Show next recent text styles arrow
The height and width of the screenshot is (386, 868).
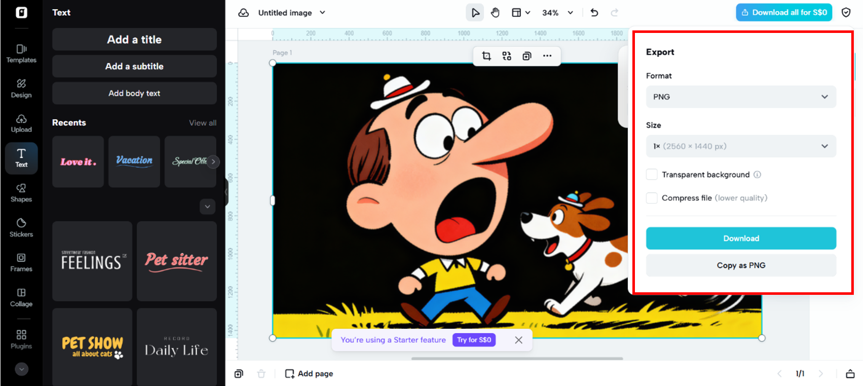pos(213,162)
